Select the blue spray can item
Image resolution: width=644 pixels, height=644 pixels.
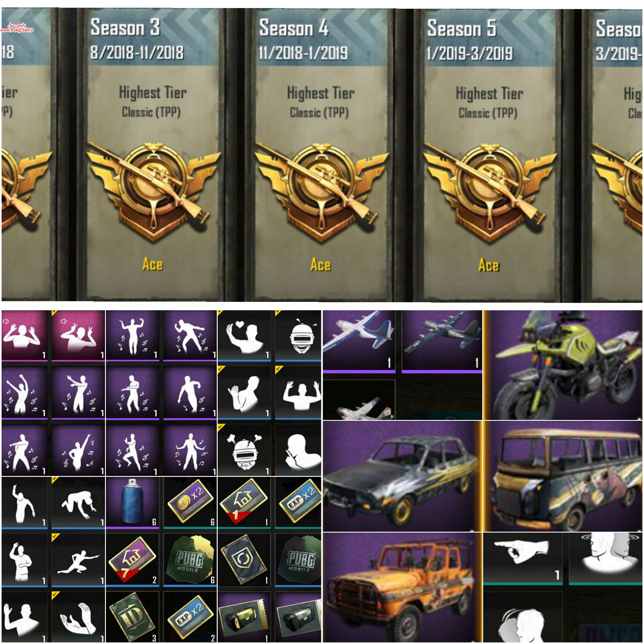132,502
